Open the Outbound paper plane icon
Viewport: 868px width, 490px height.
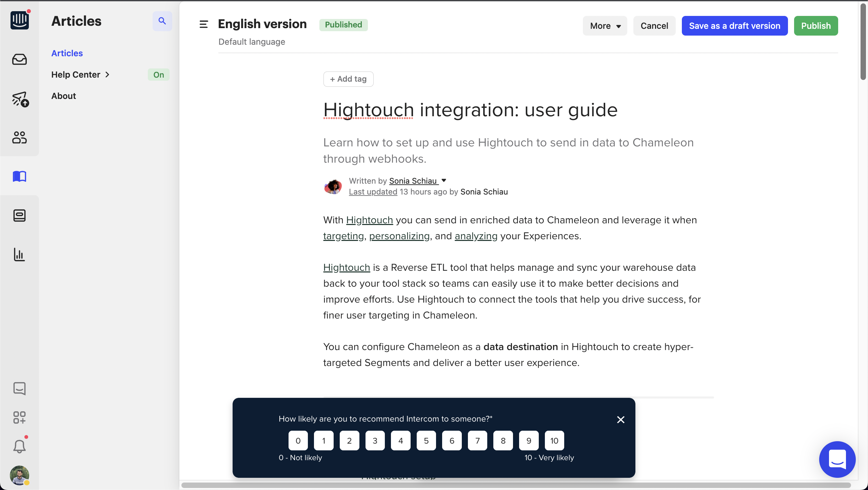20,99
